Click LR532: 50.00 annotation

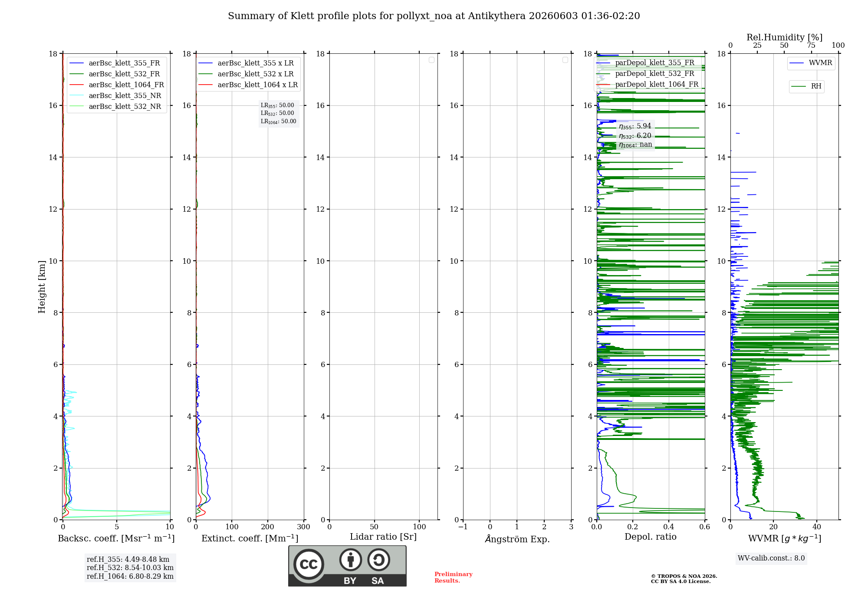(x=277, y=113)
